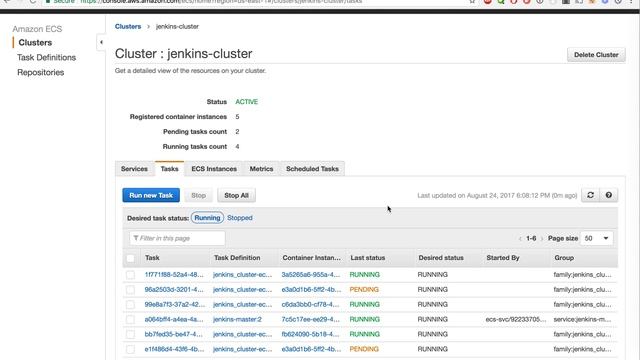Check the task 1f771f88-52a4-48 row
Viewport: 640px width, 360px height.
click(x=130, y=275)
